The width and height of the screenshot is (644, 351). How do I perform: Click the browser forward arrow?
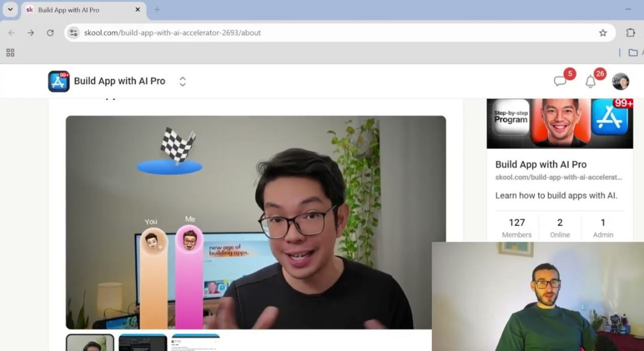point(31,33)
